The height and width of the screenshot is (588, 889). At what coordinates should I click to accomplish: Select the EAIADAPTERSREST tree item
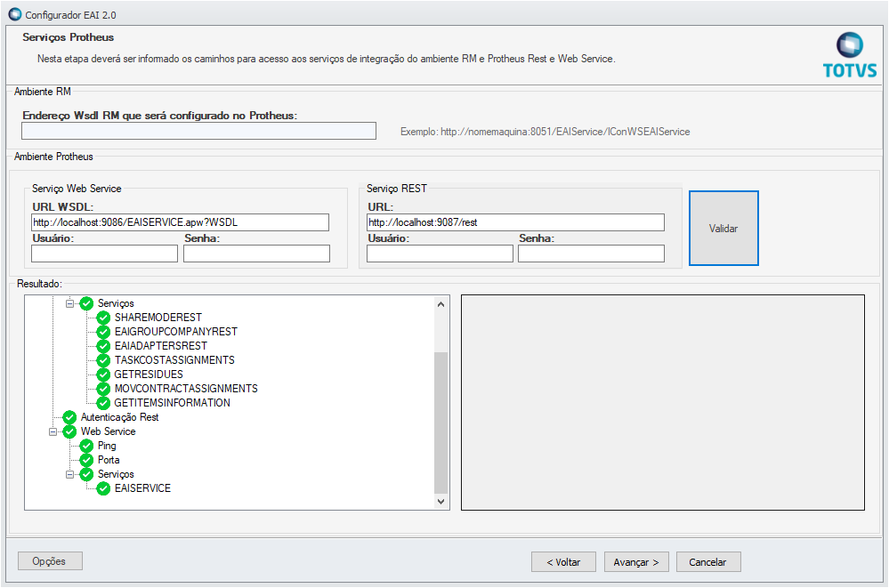pyautogui.click(x=161, y=346)
